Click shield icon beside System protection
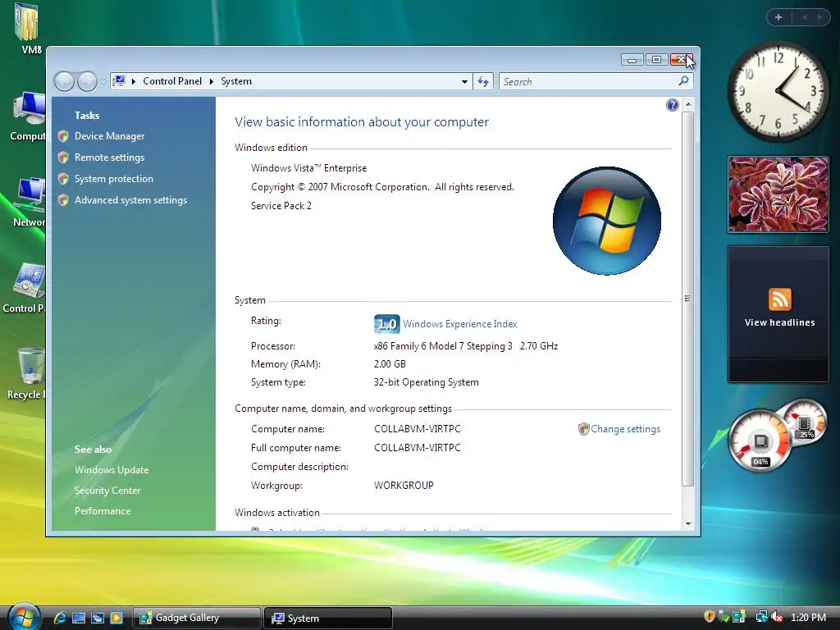 [63, 179]
